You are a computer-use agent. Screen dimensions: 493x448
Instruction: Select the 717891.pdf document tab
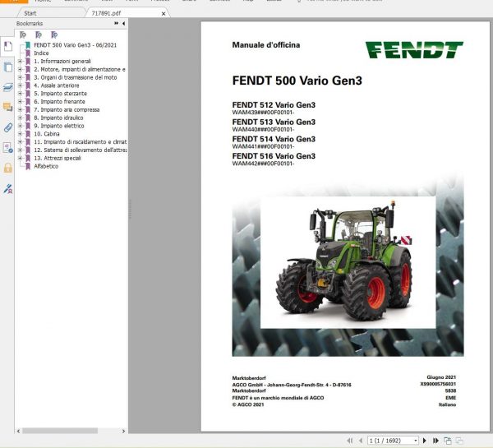pos(106,13)
